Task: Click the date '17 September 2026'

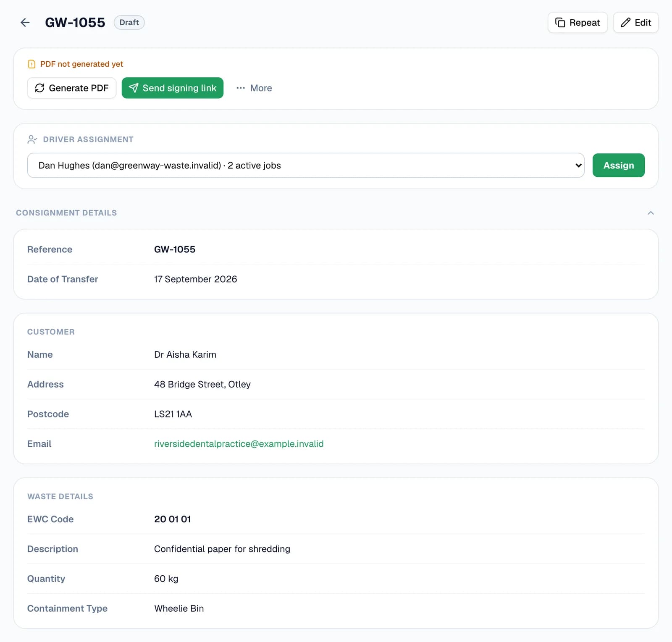Action: pos(196,279)
